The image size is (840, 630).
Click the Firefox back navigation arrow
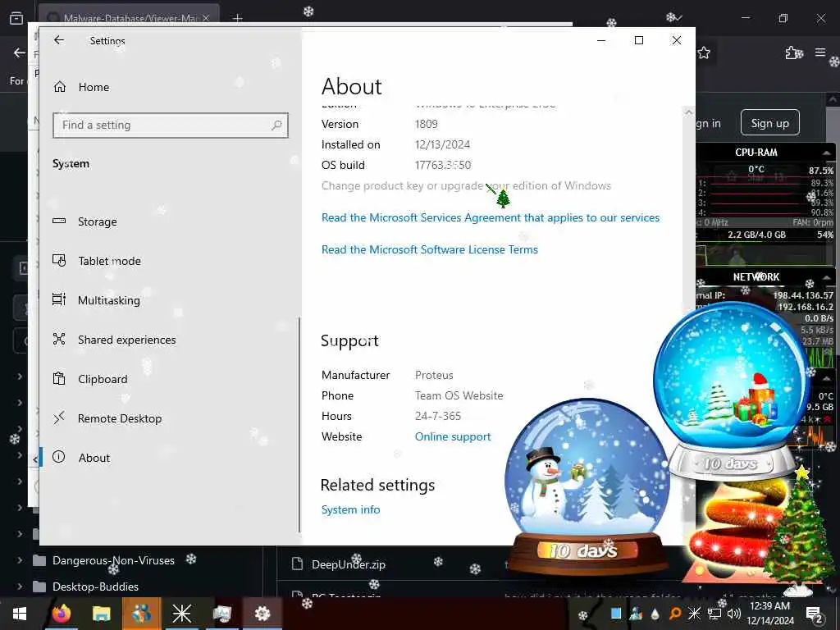point(20,52)
